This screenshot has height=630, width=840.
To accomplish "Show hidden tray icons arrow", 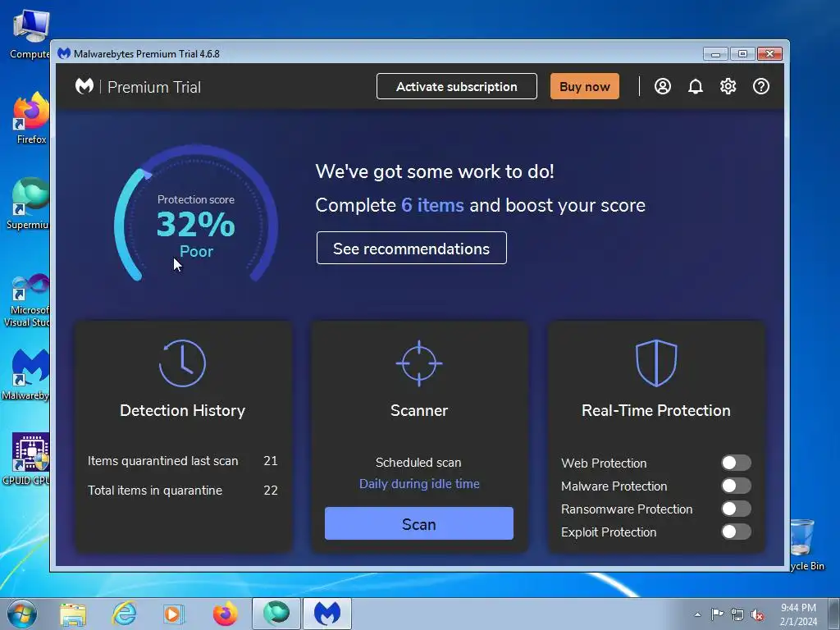I will pyautogui.click(x=697, y=614).
